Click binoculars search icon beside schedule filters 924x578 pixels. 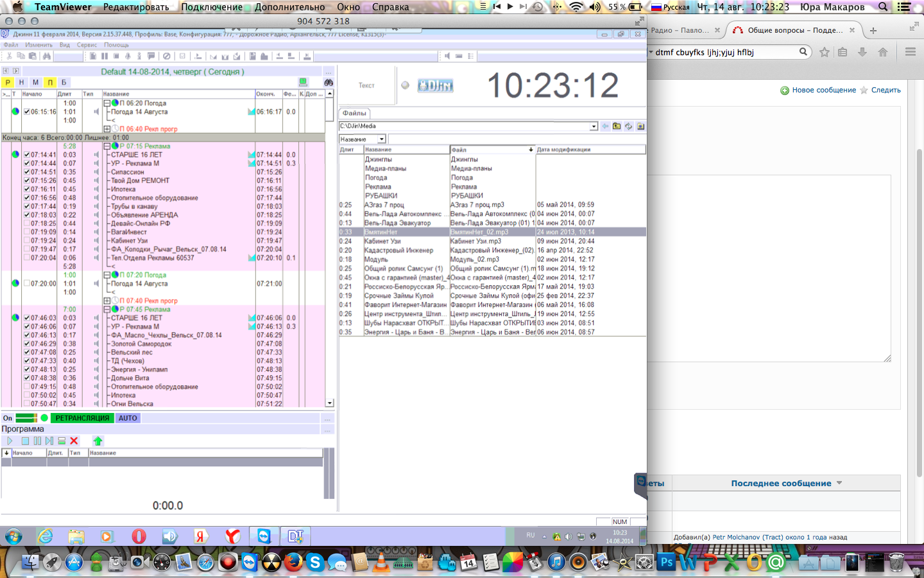click(329, 82)
